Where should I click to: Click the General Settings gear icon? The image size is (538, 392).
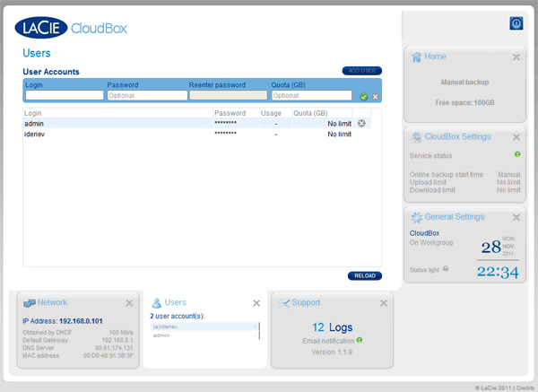pos(416,218)
